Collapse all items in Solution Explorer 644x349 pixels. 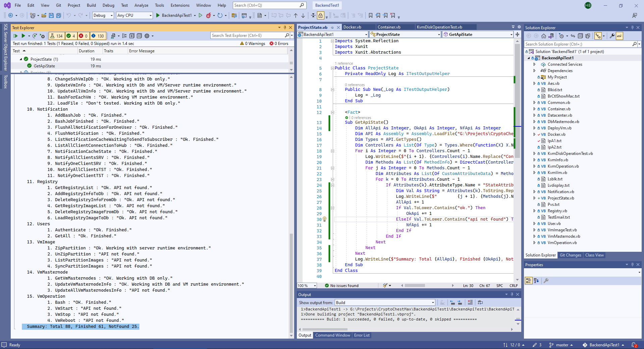(580, 36)
